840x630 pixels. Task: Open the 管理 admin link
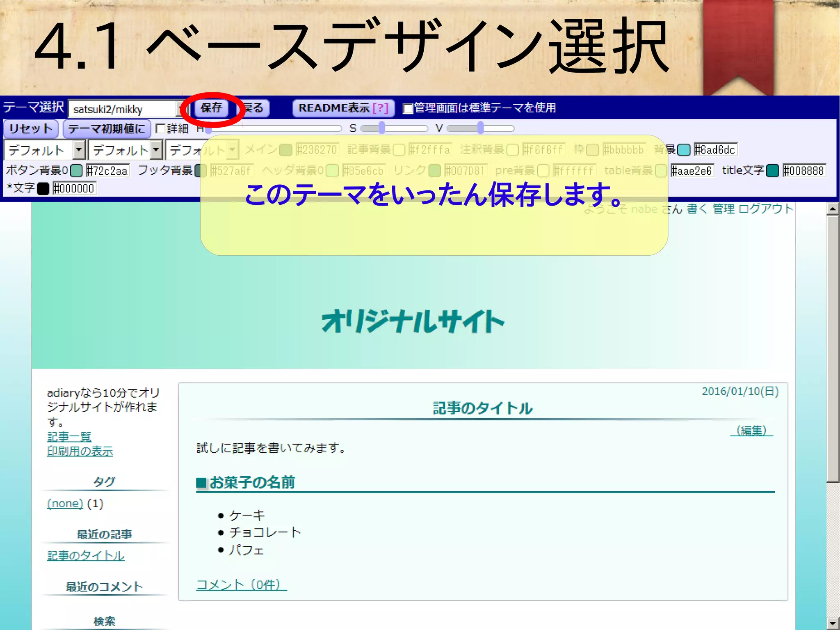coord(723,209)
